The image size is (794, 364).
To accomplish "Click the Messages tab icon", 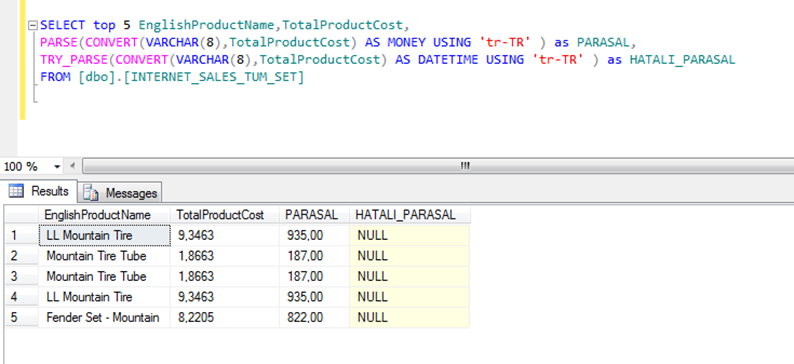I will click(x=91, y=193).
